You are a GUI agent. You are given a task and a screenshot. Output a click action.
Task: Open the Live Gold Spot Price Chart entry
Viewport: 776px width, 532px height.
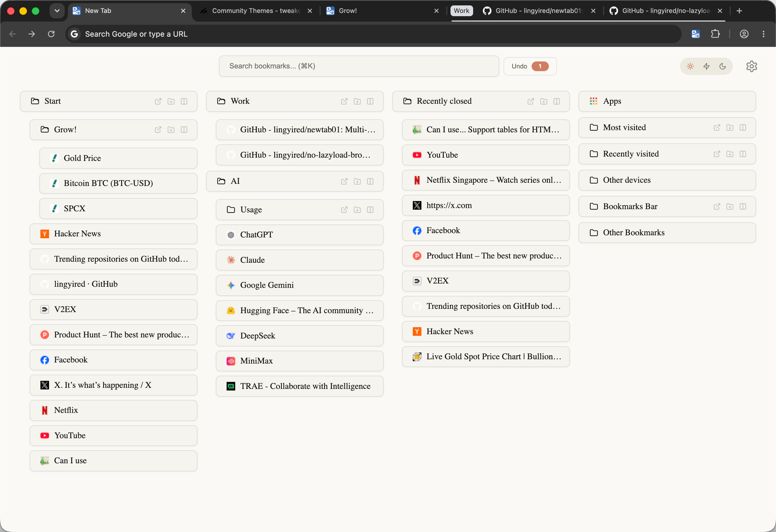[x=486, y=357]
